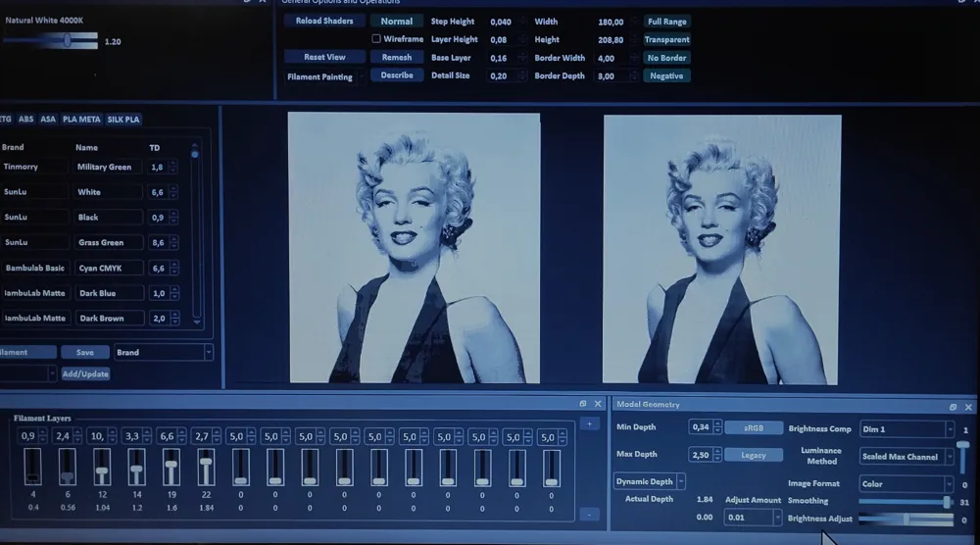Enable the Wireframe checkbox
The width and height of the screenshot is (980, 545).
click(376, 39)
